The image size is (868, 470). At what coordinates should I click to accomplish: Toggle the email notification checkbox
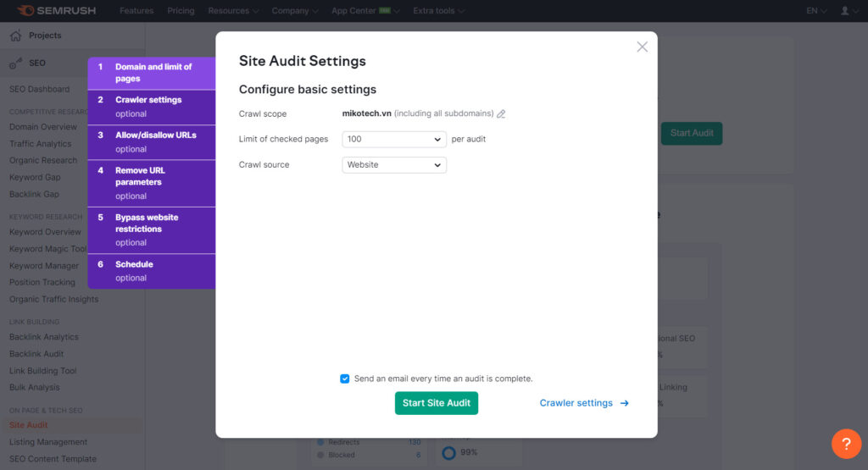[x=345, y=379]
